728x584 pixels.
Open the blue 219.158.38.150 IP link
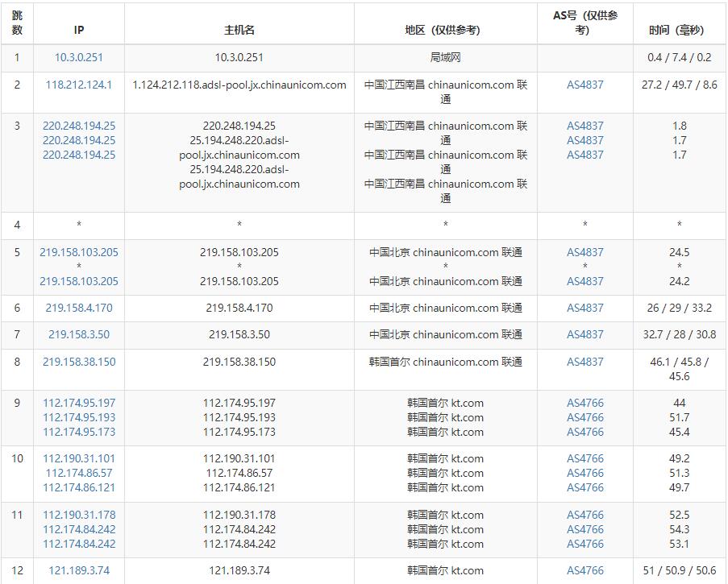78,362
